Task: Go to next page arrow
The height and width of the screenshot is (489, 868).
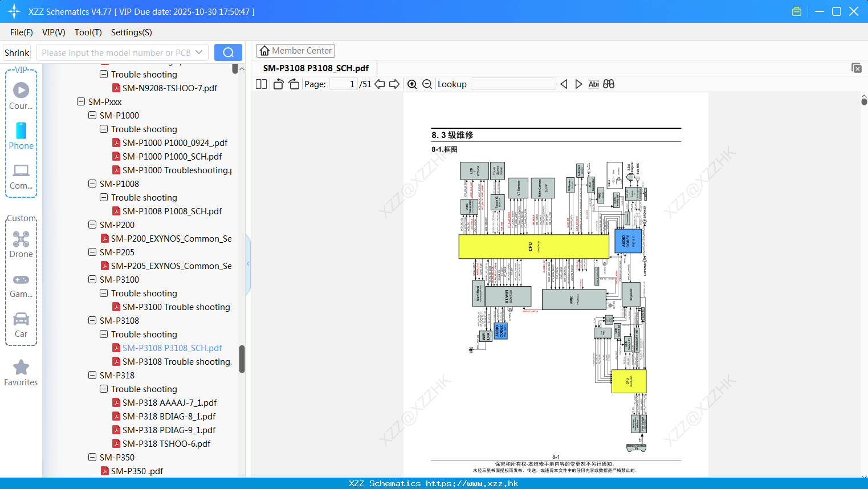Action: point(394,84)
